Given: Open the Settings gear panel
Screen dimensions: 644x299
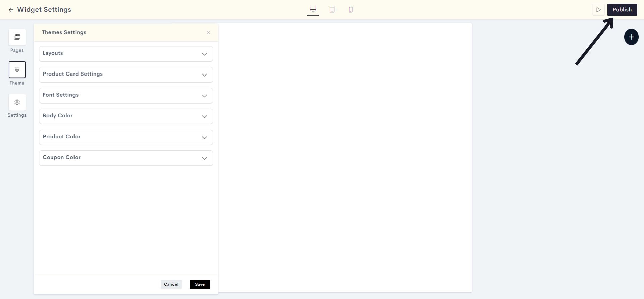Looking at the screenshot, I should coord(17,102).
